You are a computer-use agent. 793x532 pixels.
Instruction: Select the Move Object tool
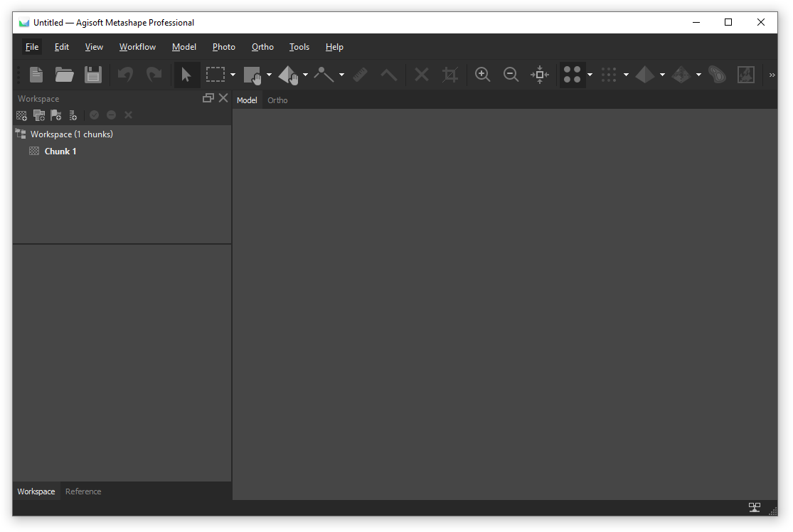pos(288,75)
